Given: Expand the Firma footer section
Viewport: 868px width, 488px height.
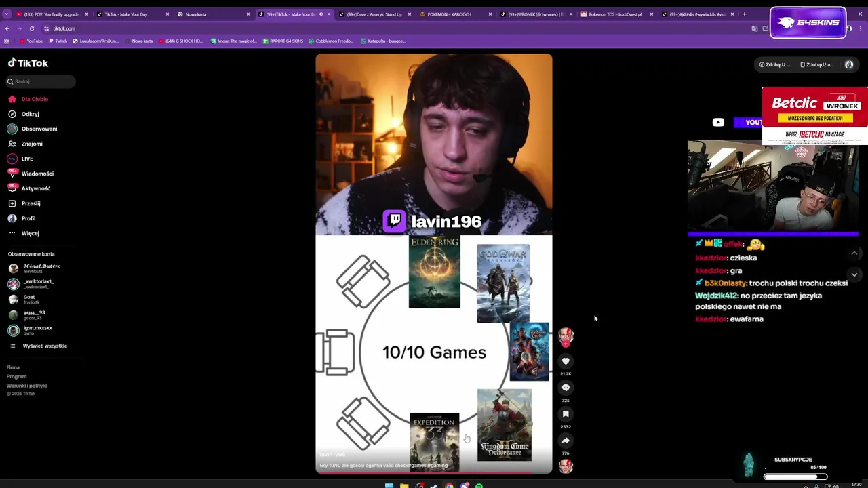Looking at the screenshot, I should point(13,367).
